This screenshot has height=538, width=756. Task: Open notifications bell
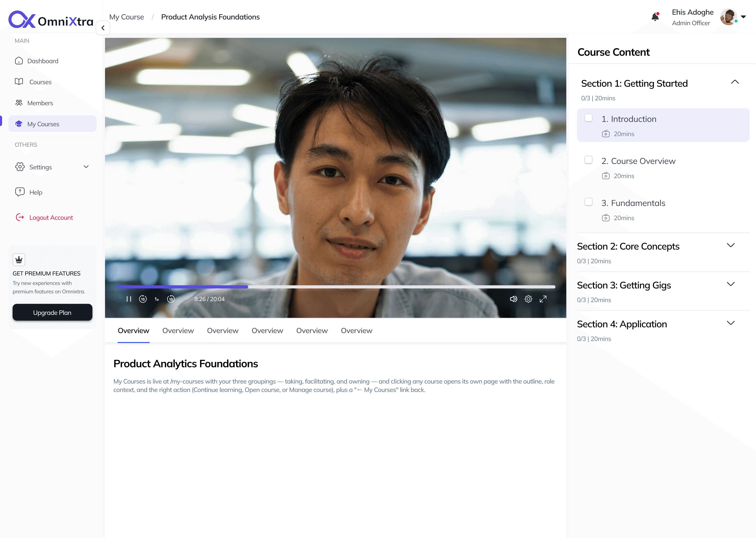coord(655,17)
